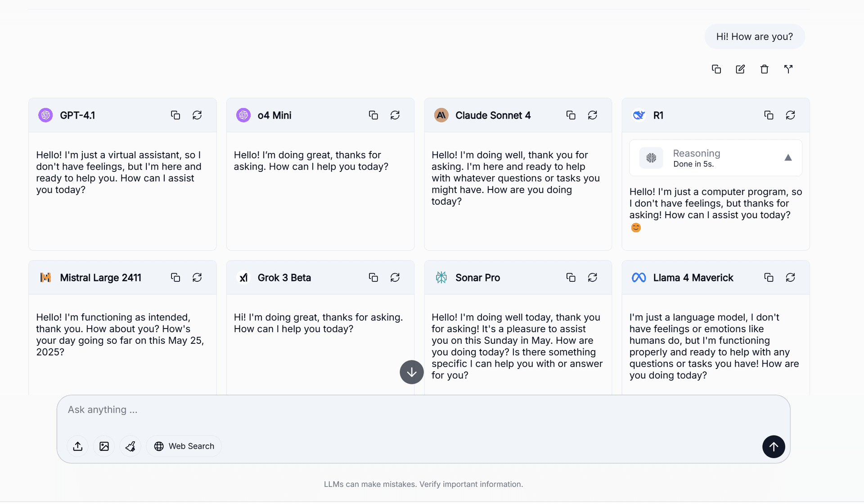
Task: Edit the "Hi! How are you?" message
Action: [x=740, y=69]
